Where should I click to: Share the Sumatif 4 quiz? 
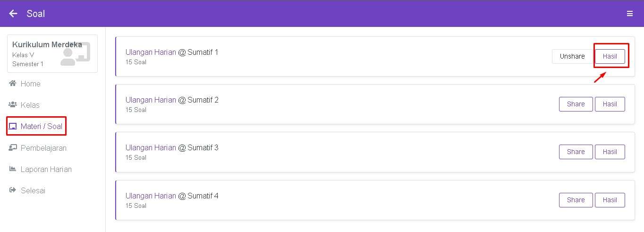tap(576, 200)
